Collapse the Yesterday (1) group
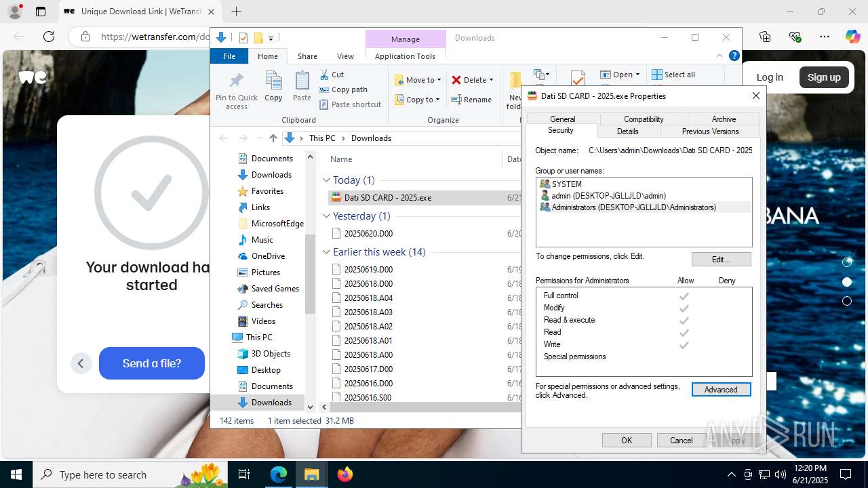Viewport: 868px width, 488px height. tap(326, 216)
